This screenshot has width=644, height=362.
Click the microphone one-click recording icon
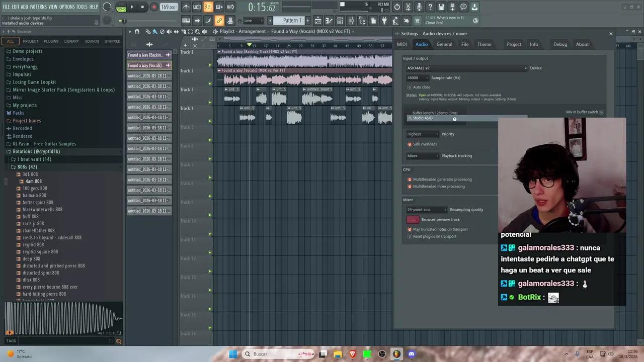click(419, 7)
